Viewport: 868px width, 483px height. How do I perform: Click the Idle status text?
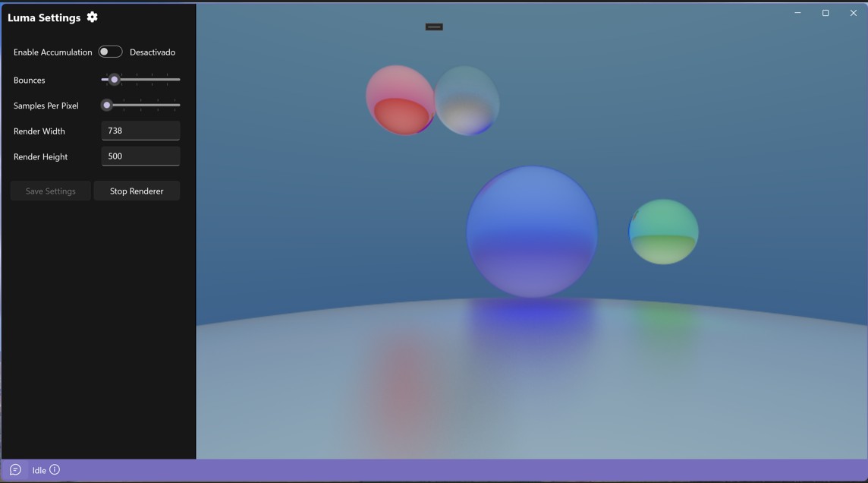point(39,471)
